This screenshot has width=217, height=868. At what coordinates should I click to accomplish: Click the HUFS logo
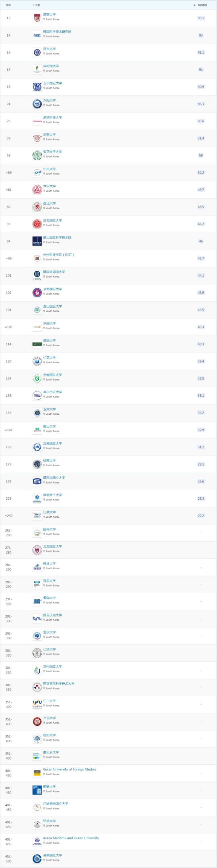[37, 275]
